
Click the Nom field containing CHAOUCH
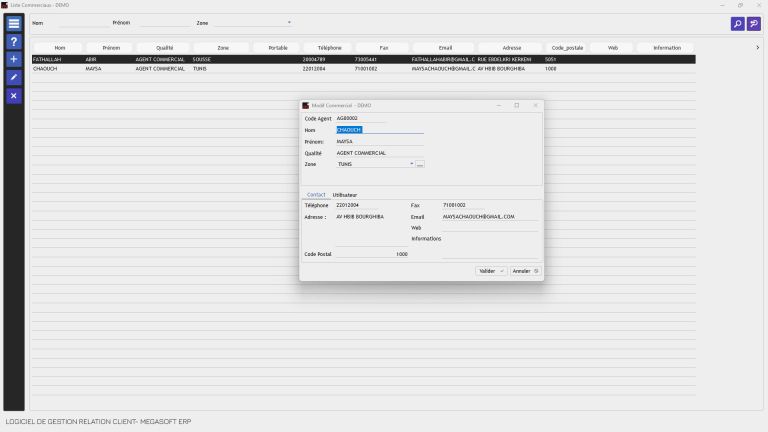(380, 130)
